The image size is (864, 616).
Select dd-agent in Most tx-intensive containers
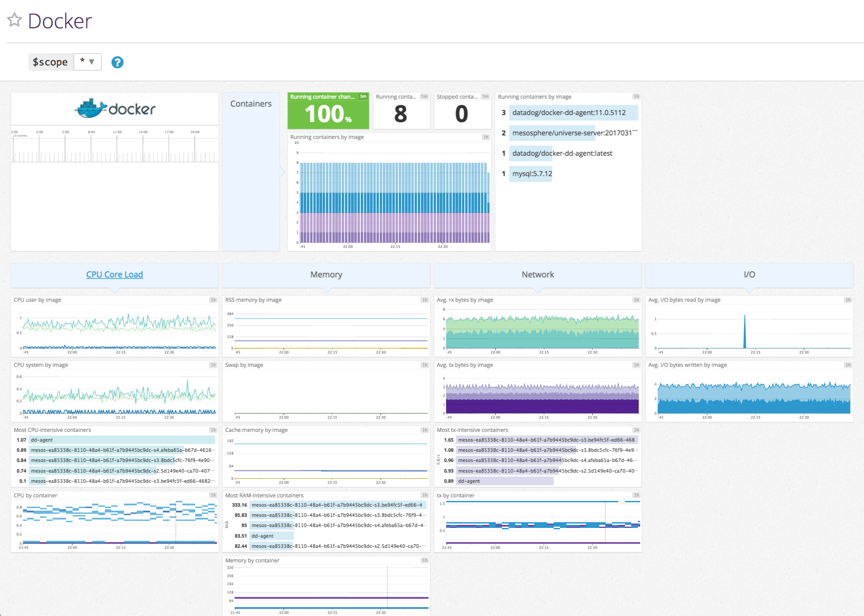541,481
